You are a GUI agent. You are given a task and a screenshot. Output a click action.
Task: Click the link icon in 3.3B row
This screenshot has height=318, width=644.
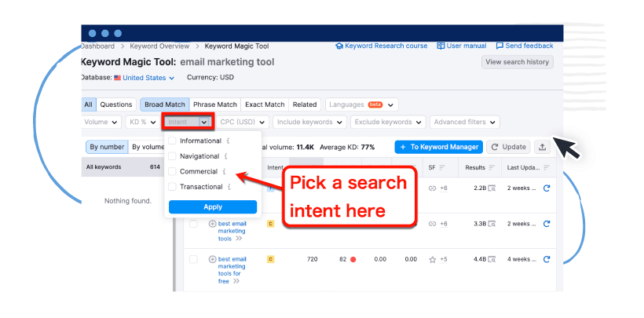pos(432,224)
